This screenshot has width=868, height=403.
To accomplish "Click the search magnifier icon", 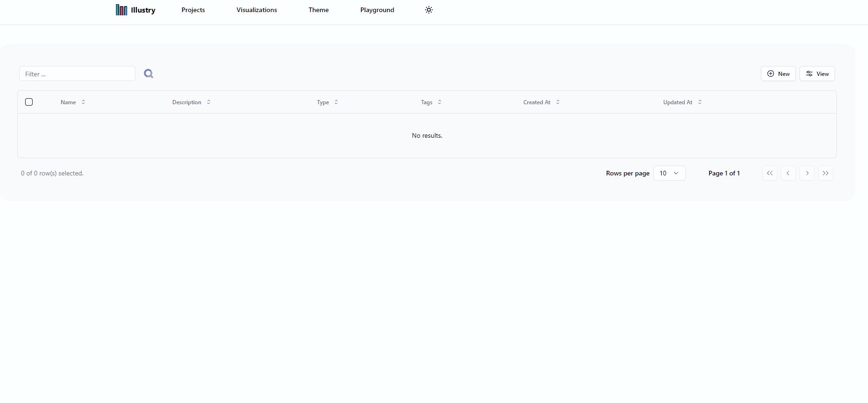I will [149, 74].
